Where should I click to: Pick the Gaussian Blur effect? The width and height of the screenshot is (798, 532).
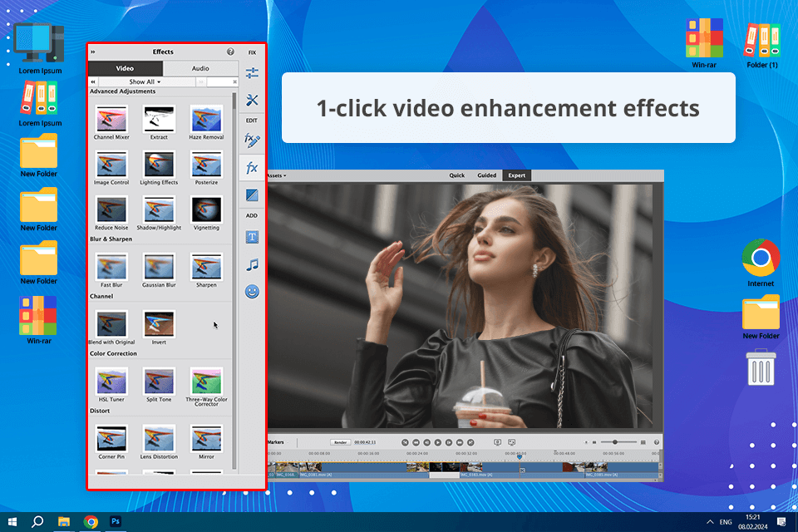point(159,270)
